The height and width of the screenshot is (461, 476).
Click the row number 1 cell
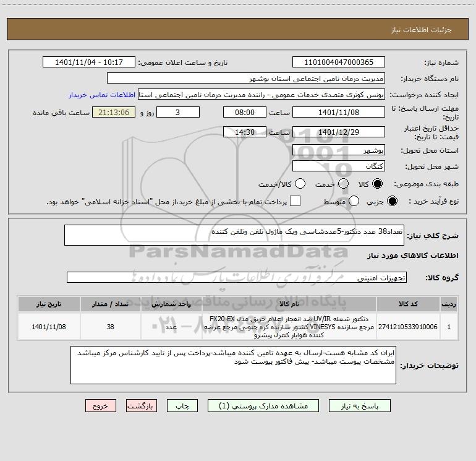pos(449,327)
